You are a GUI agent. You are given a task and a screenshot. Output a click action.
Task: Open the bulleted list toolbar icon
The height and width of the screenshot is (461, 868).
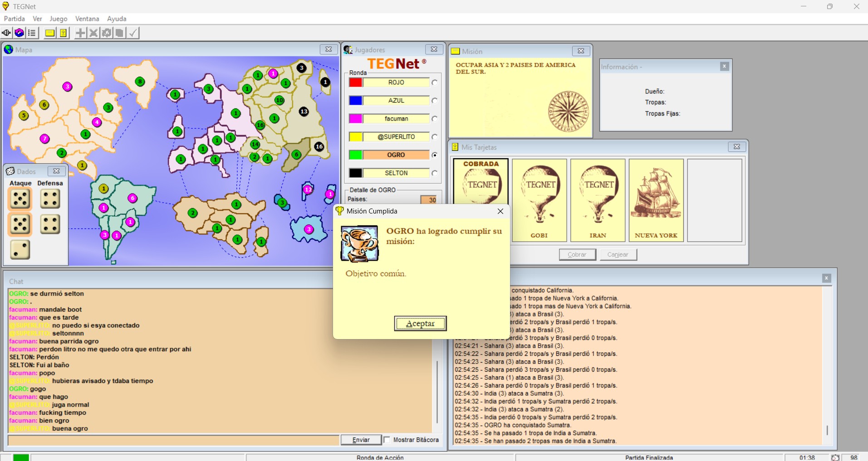click(32, 33)
